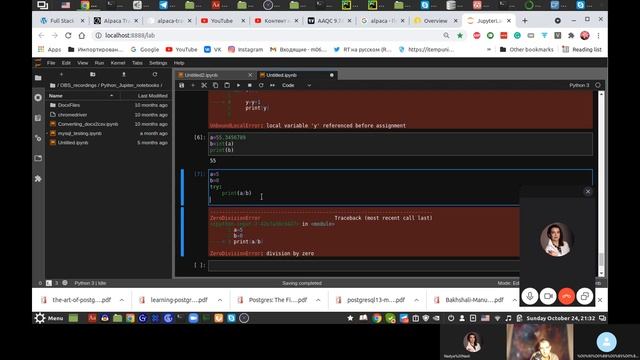
Task: Open the File menu in JupyterLab
Action: point(51,63)
